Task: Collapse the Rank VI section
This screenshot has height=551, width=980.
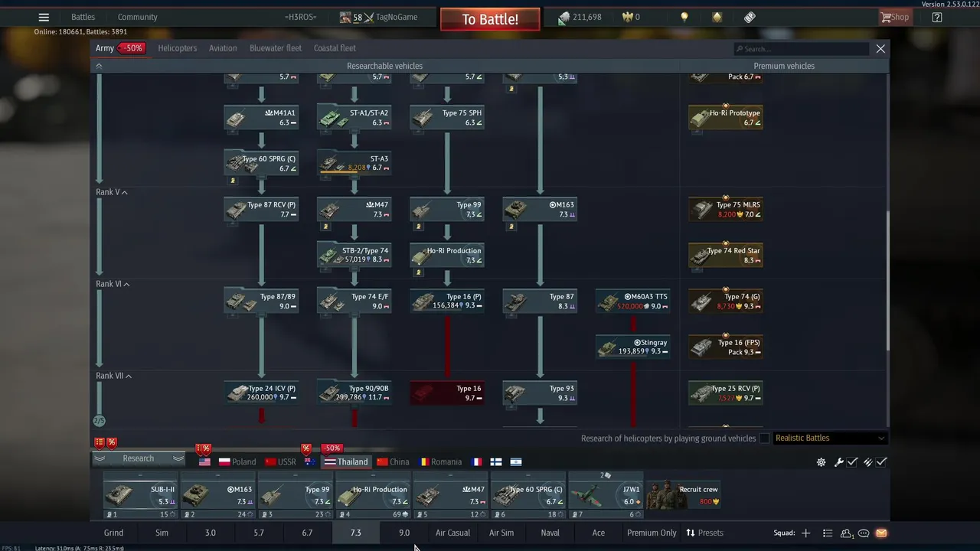Action: pyautogui.click(x=113, y=284)
